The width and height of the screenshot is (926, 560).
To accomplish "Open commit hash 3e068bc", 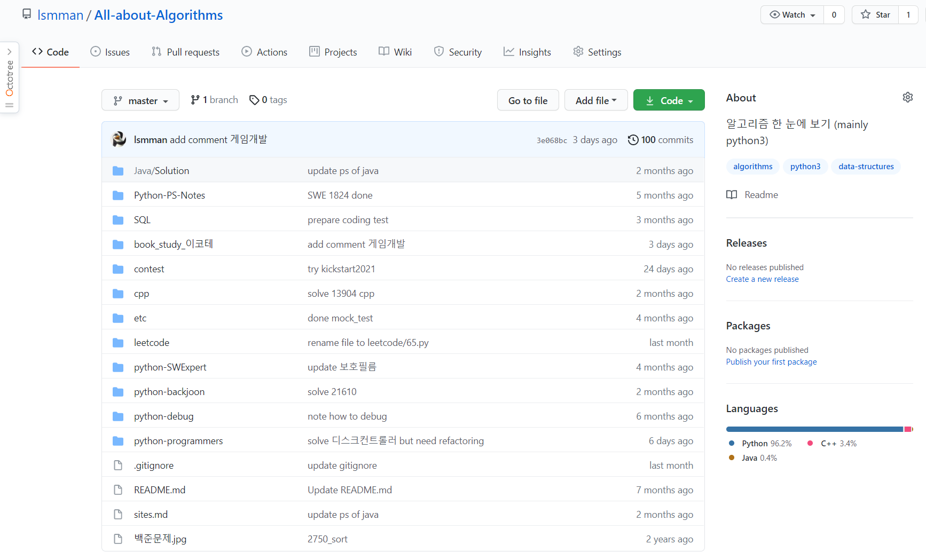I will click(552, 140).
